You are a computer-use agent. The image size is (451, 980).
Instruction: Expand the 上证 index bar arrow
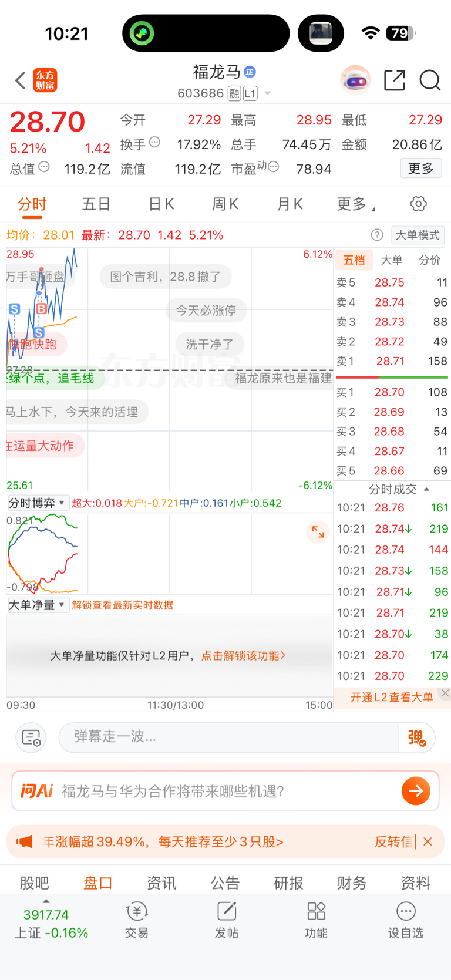(46, 901)
